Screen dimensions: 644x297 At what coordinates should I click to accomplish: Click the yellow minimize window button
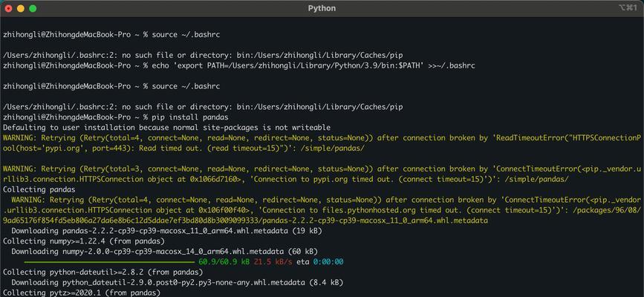pyautogui.click(x=21, y=8)
